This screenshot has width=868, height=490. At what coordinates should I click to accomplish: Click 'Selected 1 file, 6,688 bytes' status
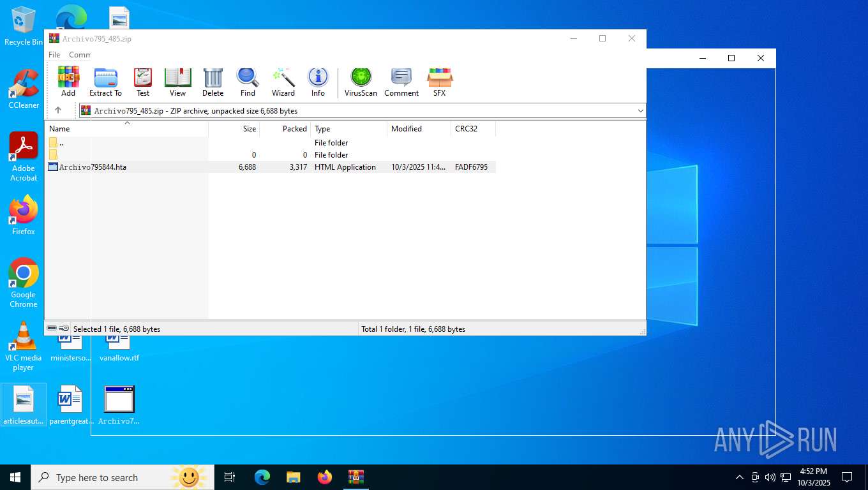click(x=117, y=329)
